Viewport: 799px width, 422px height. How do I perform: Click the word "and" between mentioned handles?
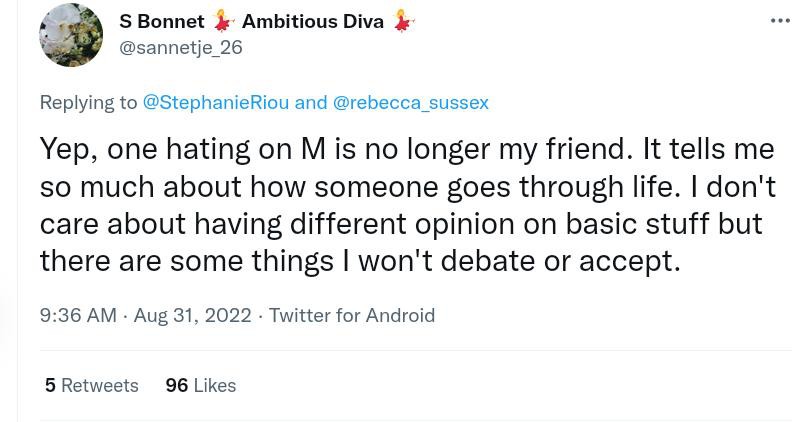[x=311, y=102]
